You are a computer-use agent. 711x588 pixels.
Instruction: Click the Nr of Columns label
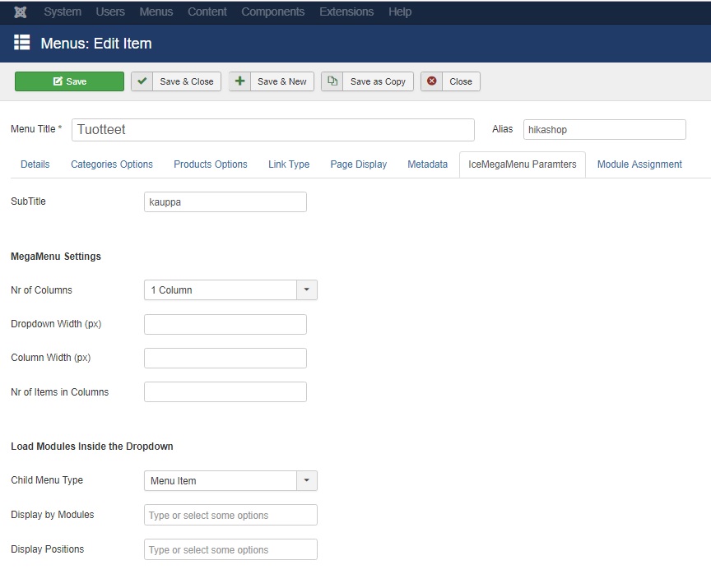(41, 290)
